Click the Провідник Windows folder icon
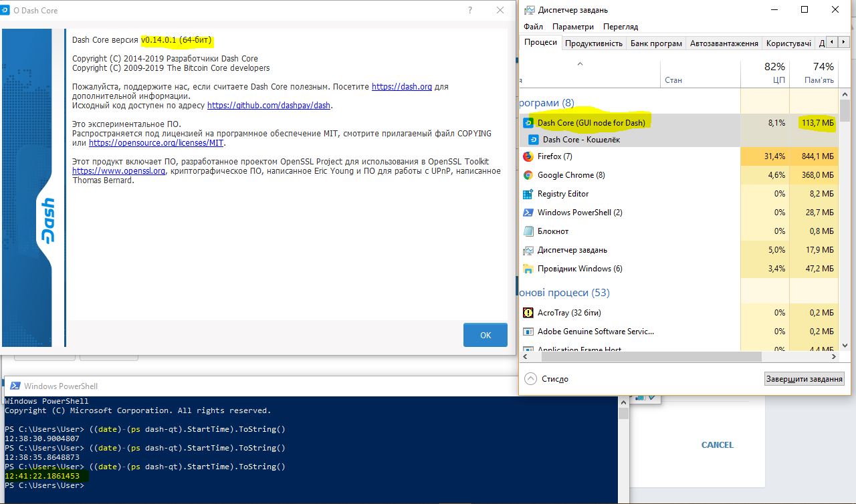Screen dimensions: 856x504 click(528, 269)
